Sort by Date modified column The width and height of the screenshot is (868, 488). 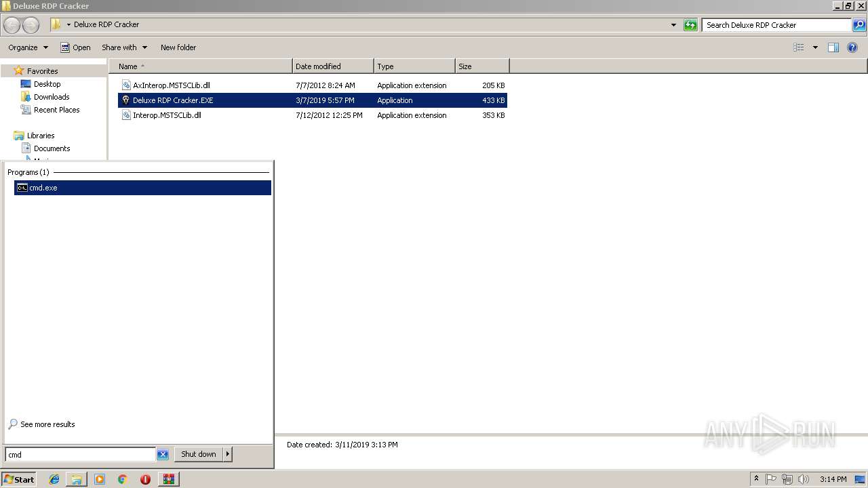[333, 66]
